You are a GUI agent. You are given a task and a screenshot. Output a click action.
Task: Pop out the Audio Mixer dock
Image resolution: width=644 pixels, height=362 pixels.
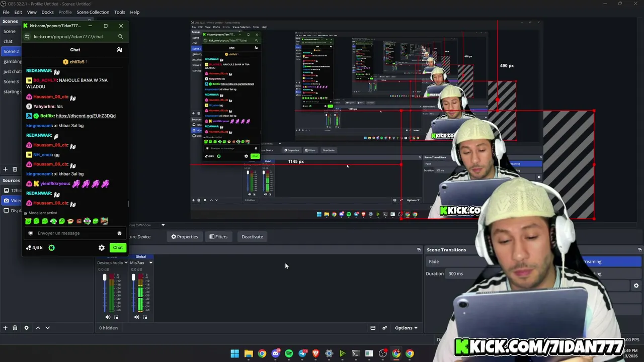(x=419, y=249)
